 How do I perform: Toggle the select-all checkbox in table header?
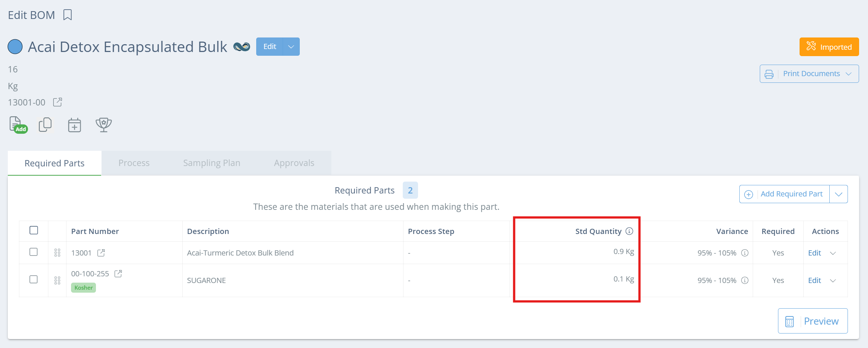pyautogui.click(x=34, y=230)
